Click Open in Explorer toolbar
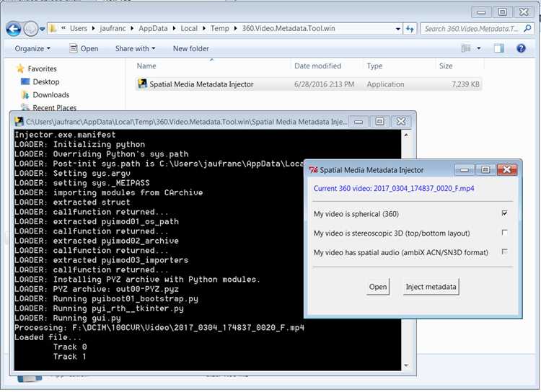541x392 pixels. coord(84,48)
